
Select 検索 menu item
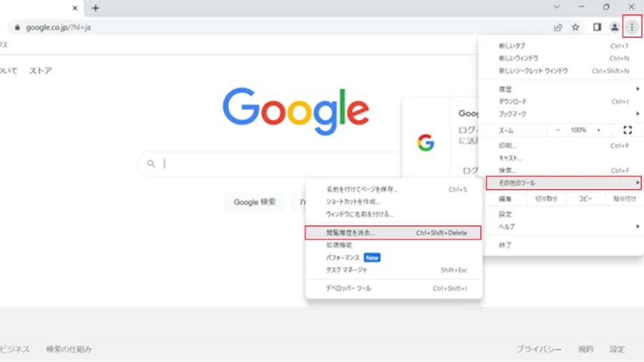(x=561, y=170)
